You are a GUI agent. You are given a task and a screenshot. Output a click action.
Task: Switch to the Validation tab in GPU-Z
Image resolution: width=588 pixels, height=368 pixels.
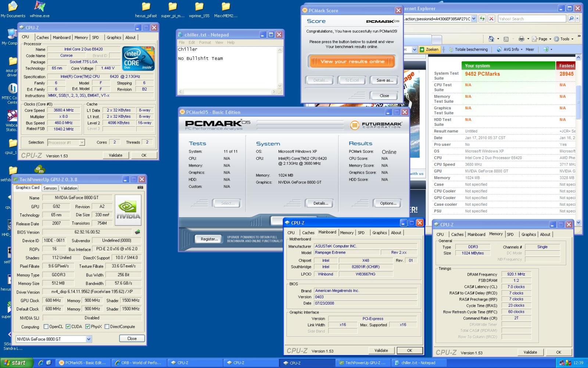coord(69,188)
